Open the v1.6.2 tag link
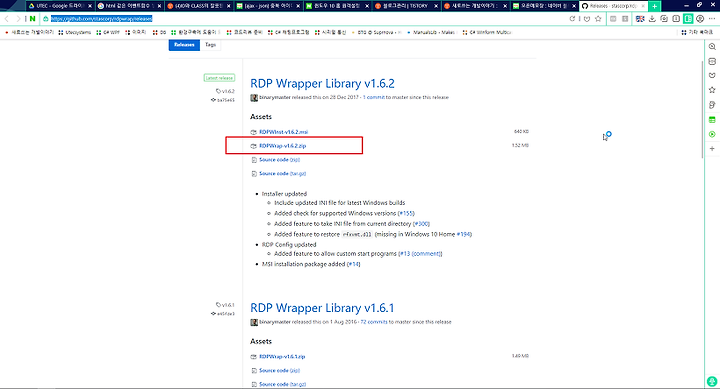720x389 pixels. (225, 91)
